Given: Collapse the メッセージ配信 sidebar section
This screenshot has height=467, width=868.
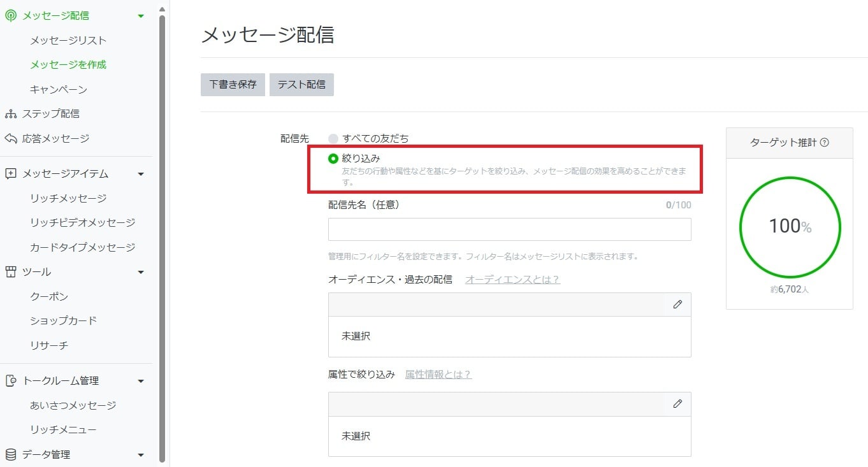Looking at the screenshot, I should click(140, 15).
